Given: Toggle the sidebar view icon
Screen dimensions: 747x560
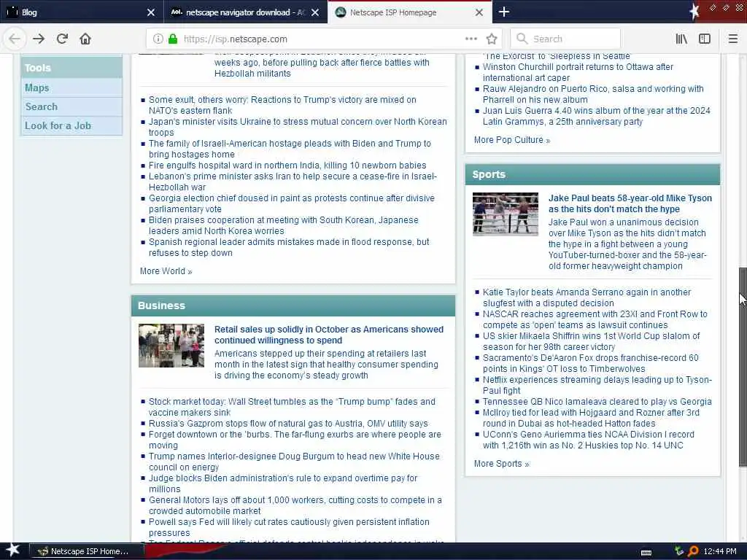Looking at the screenshot, I should coord(705,39).
